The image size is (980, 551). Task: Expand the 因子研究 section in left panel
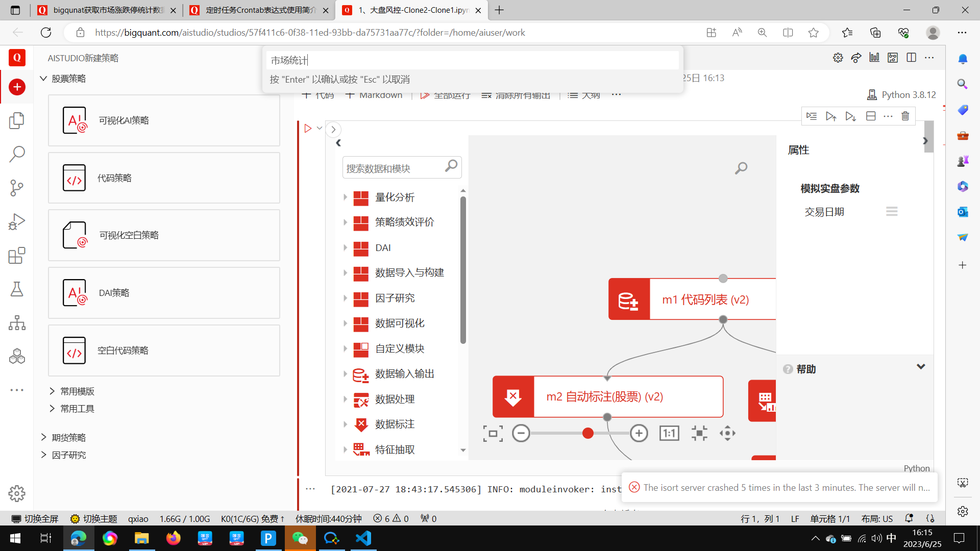pyautogui.click(x=44, y=455)
